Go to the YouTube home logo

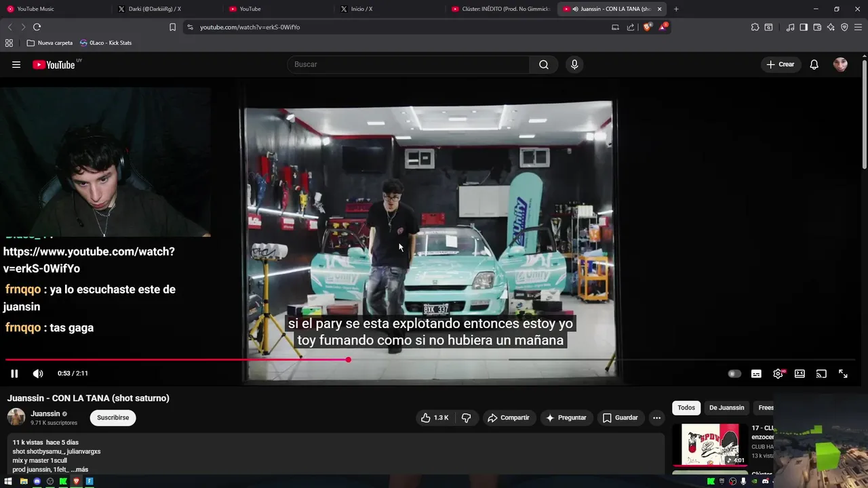tap(54, 64)
